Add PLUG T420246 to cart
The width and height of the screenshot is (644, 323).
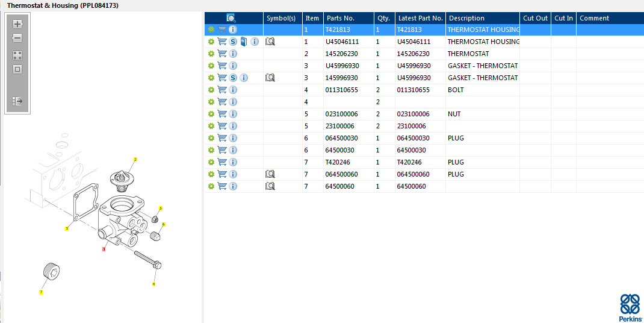[222, 162]
